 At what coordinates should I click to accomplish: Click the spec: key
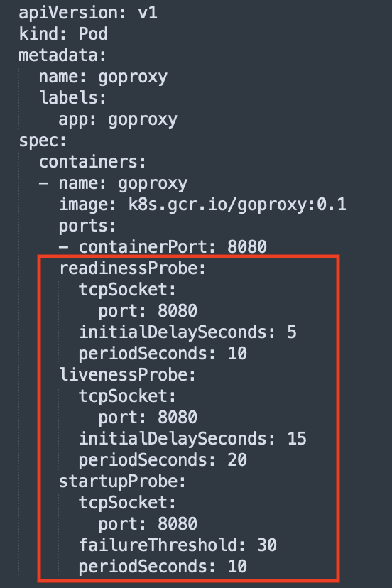43,141
